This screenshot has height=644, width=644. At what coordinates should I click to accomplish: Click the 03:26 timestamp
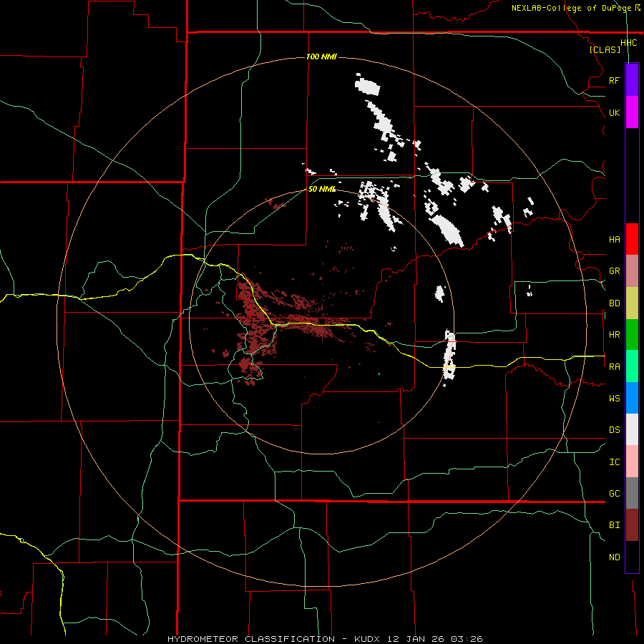[x=467, y=639]
